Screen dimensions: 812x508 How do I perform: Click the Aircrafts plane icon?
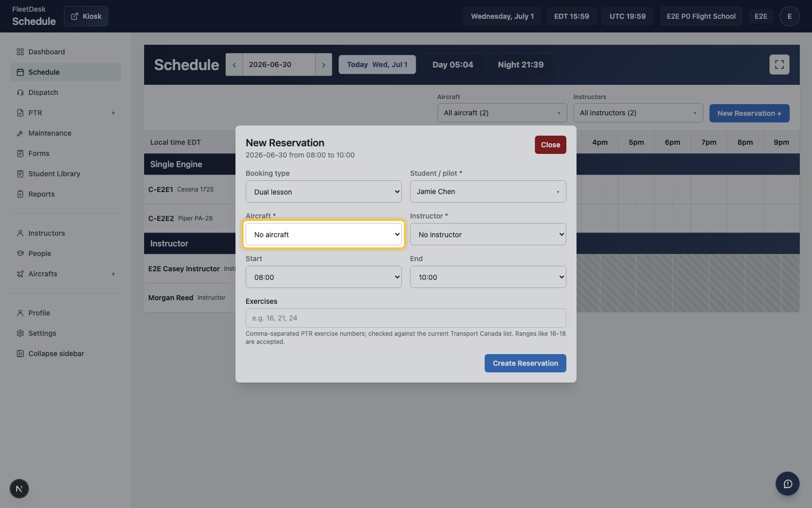point(20,274)
